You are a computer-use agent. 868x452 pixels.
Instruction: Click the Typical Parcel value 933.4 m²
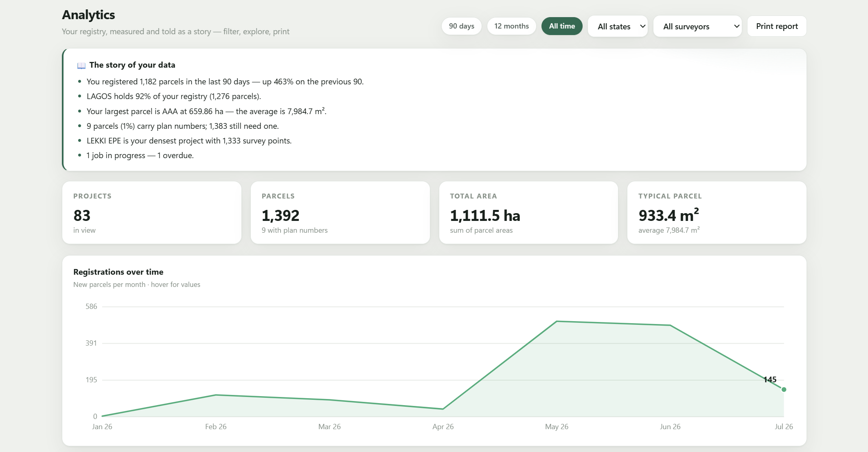[669, 214]
